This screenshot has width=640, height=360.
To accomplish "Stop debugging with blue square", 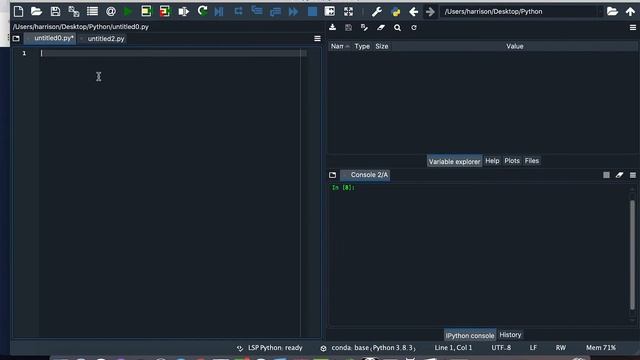I will pos(312,11).
